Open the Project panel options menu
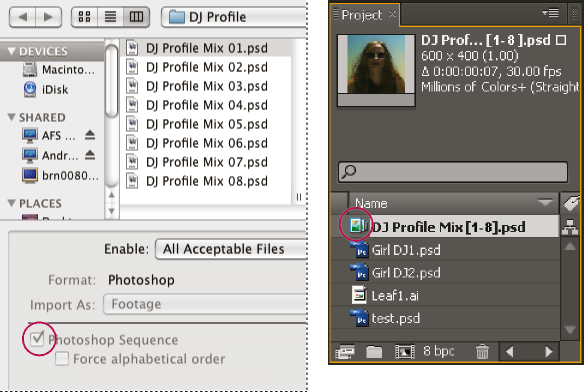Viewport: 584px width, 392px height. pyautogui.click(x=550, y=13)
